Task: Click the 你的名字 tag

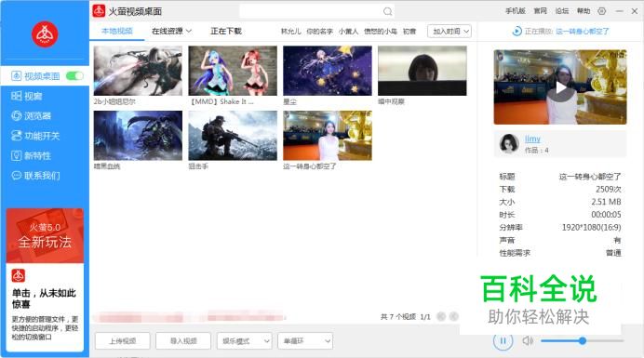Action: point(319,32)
